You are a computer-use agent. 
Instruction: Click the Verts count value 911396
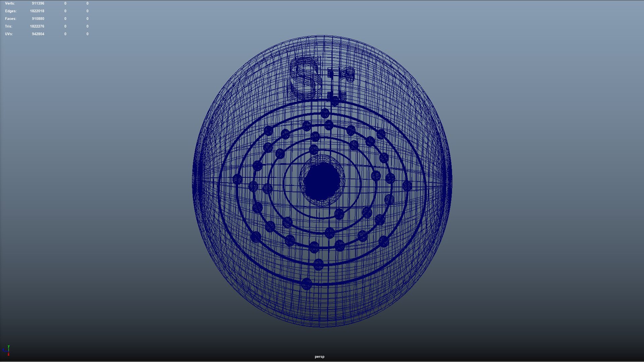pyautogui.click(x=38, y=3)
